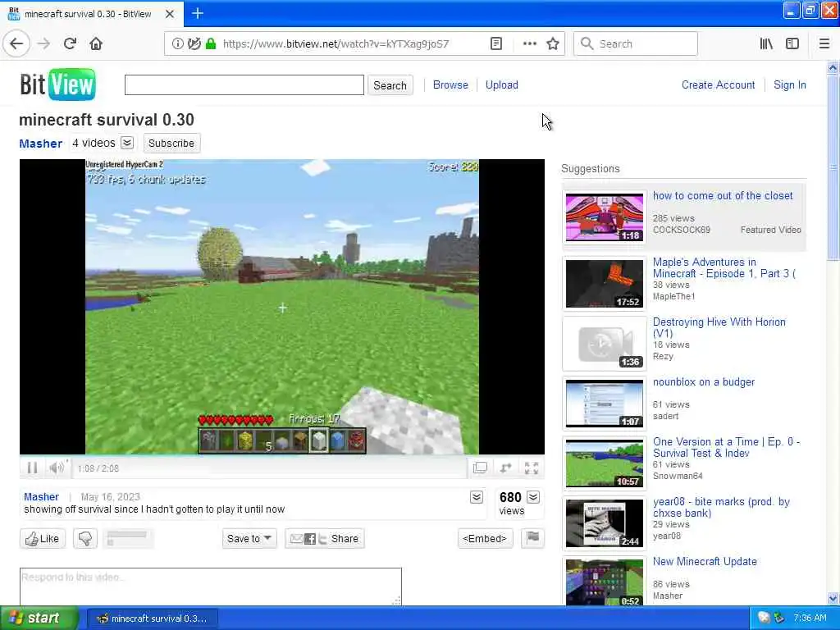Open the Browse menu link
The width and height of the screenshot is (840, 630).
450,84
